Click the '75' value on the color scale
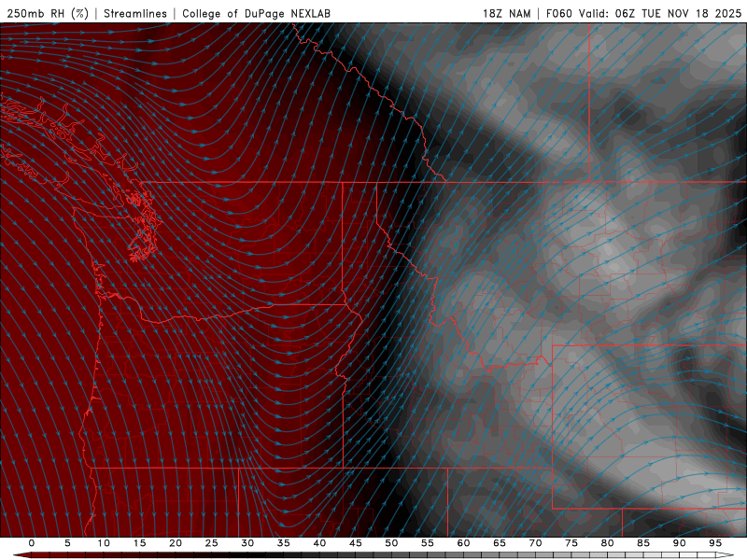Viewport: 747px width, 560px height. pos(571,543)
